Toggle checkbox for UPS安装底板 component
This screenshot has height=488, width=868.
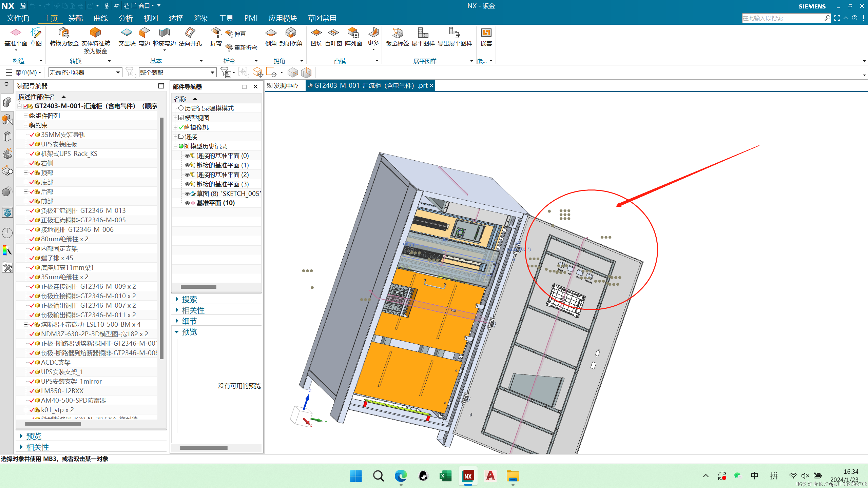coord(32,144)
